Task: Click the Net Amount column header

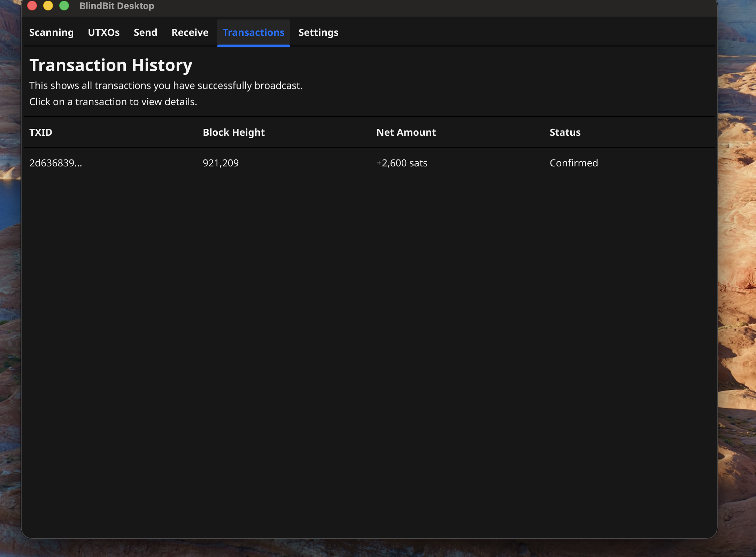Action: click(406, 132)
